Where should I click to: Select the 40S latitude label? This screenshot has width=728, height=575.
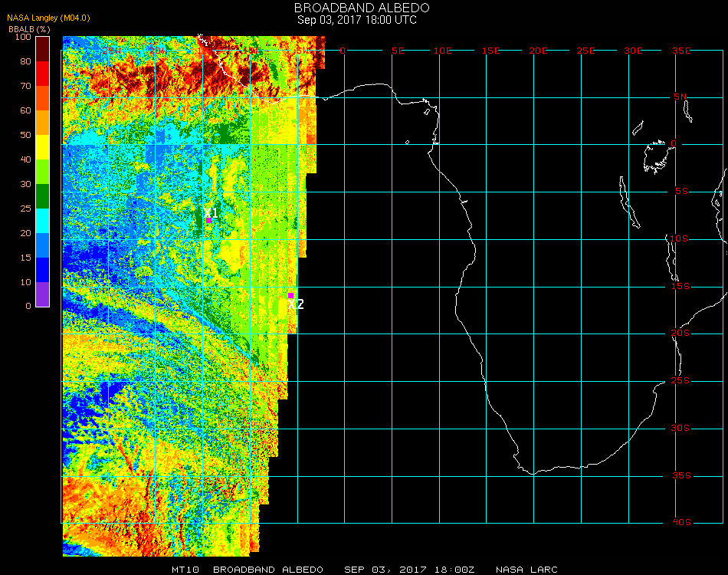tap(681, 523)
